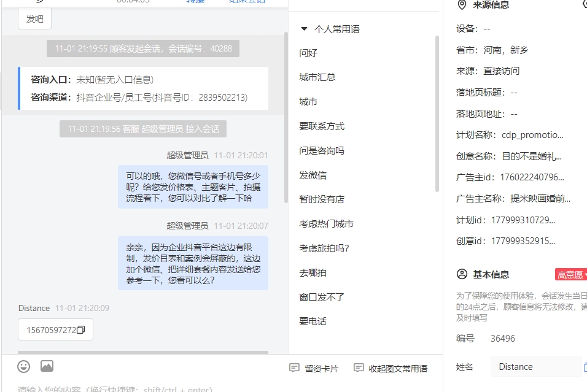Screen dimensions: 587x392
Task: Click the 创意id 177999352915... value
Action: click(x=523, y=241)
